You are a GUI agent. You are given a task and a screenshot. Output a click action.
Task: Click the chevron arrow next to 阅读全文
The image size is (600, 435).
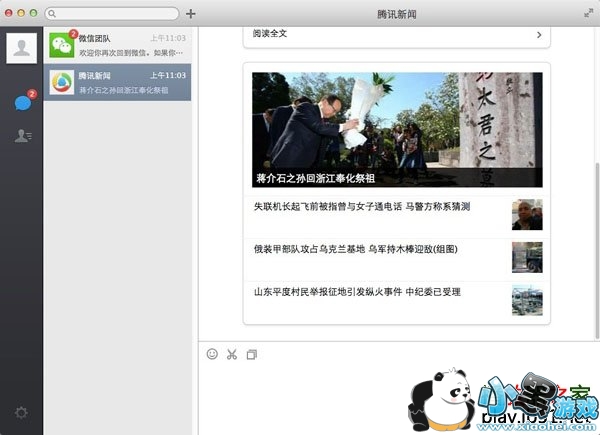point(539,35)
